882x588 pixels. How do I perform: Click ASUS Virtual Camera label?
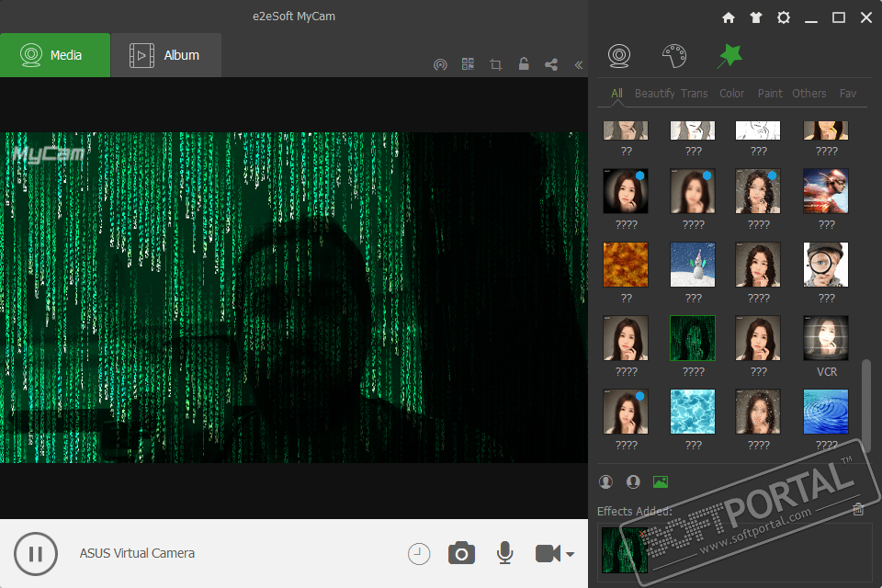click(137, 554)
